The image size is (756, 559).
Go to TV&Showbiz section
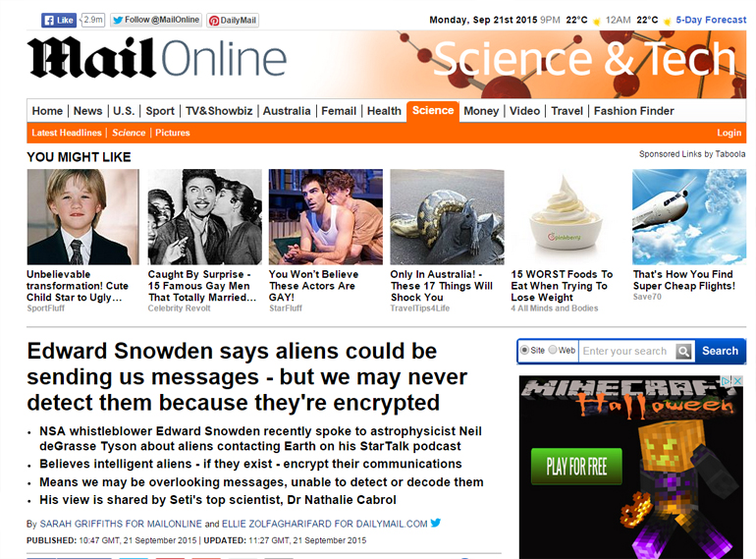pyautogui.click(x=219, y=111)
